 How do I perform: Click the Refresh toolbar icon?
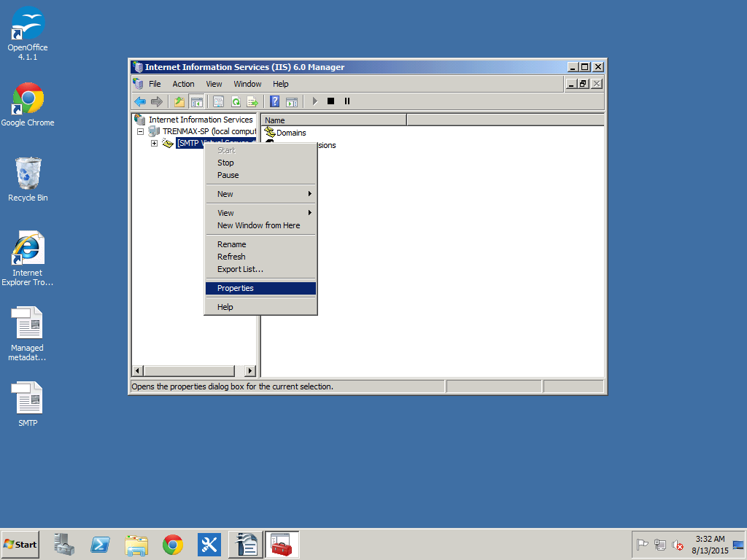point(236,101)
